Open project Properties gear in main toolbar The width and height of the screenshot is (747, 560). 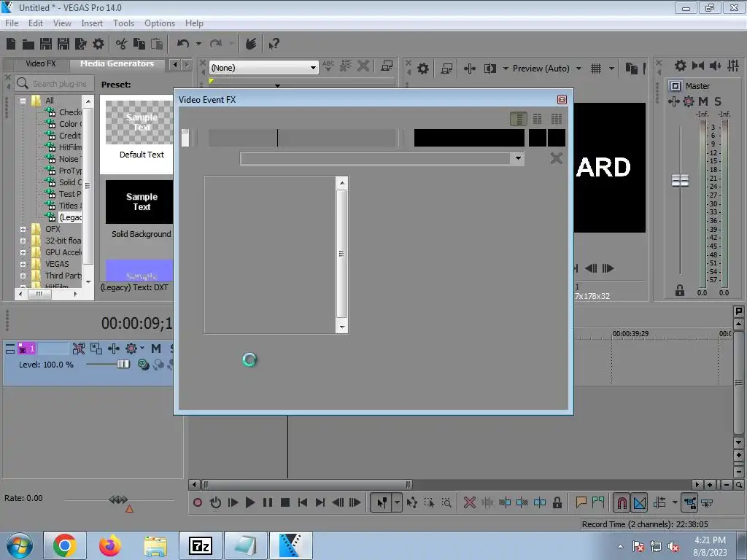[98, 44]
